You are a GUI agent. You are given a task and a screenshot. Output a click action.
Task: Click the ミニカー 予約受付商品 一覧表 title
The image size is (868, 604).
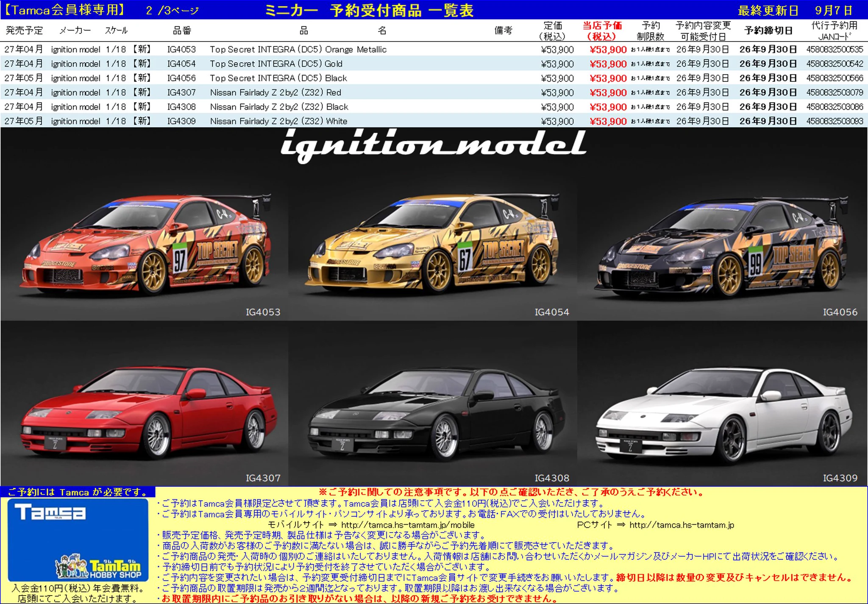pyautogui.click(x=369, y=10)
